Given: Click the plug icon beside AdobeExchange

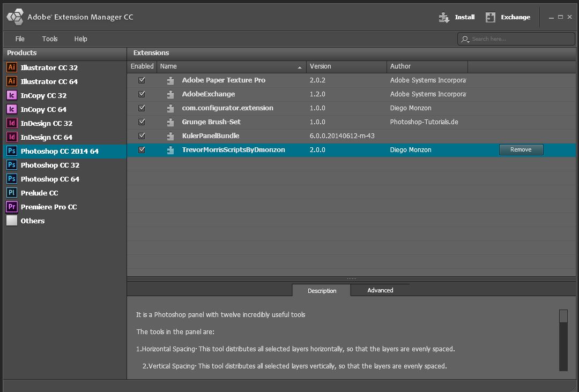Looking at the screenshot, I should point(170,94).
